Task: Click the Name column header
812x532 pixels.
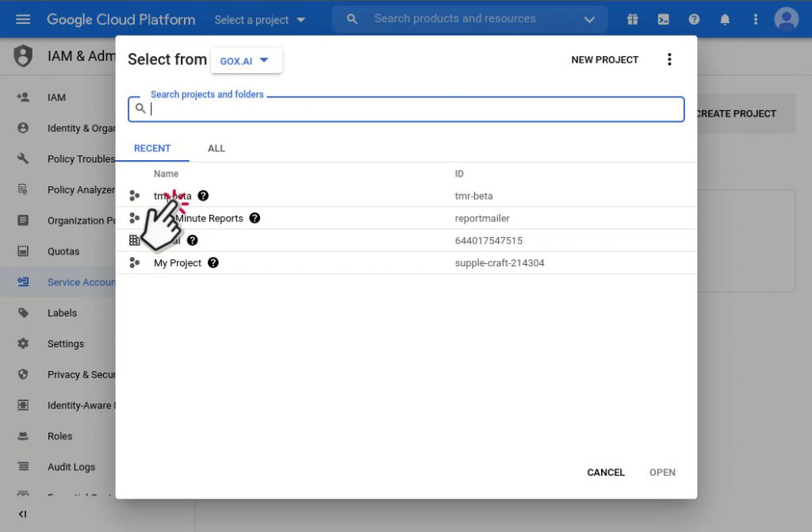Action: click(166, 174)
